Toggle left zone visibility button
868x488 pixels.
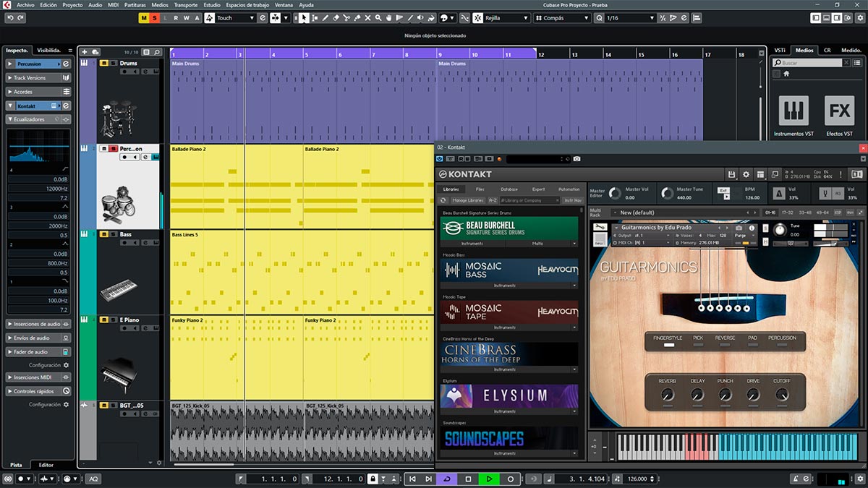816,17
